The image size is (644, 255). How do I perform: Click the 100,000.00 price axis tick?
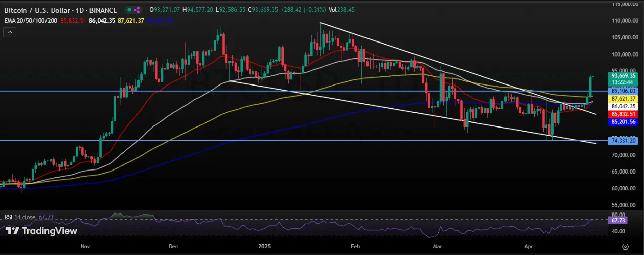point(625,54)
